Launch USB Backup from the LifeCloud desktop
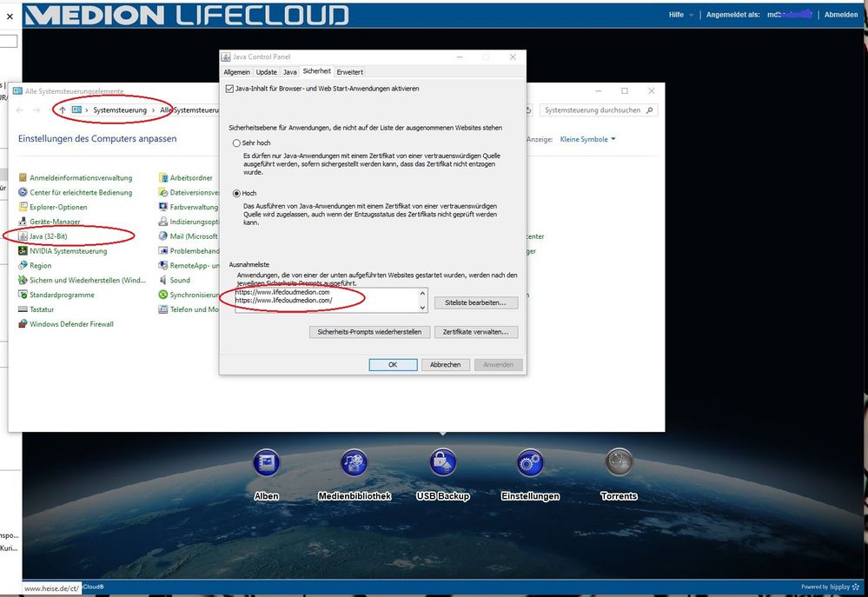This screenshot has height=597, width=868. tap(442, 463)
